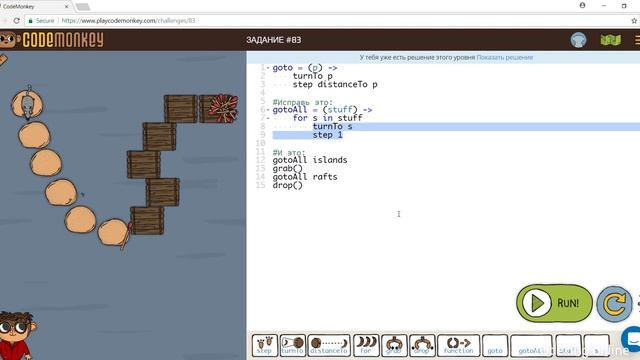Open a new browser tab

(83, 7)
